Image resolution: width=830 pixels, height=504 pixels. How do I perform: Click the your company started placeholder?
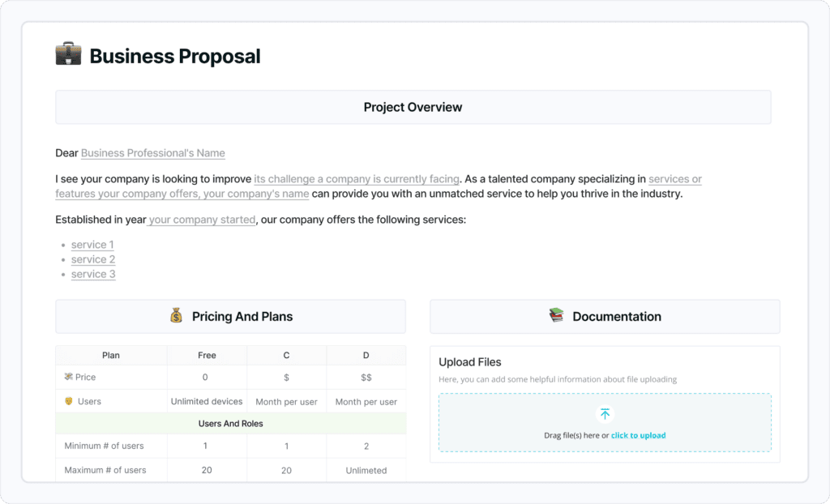click(x=202, y=220)
